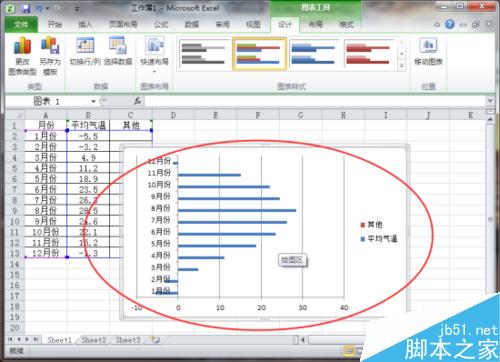
Task: Switch to the chart Format tab
Action: click(x=346, y=24)
